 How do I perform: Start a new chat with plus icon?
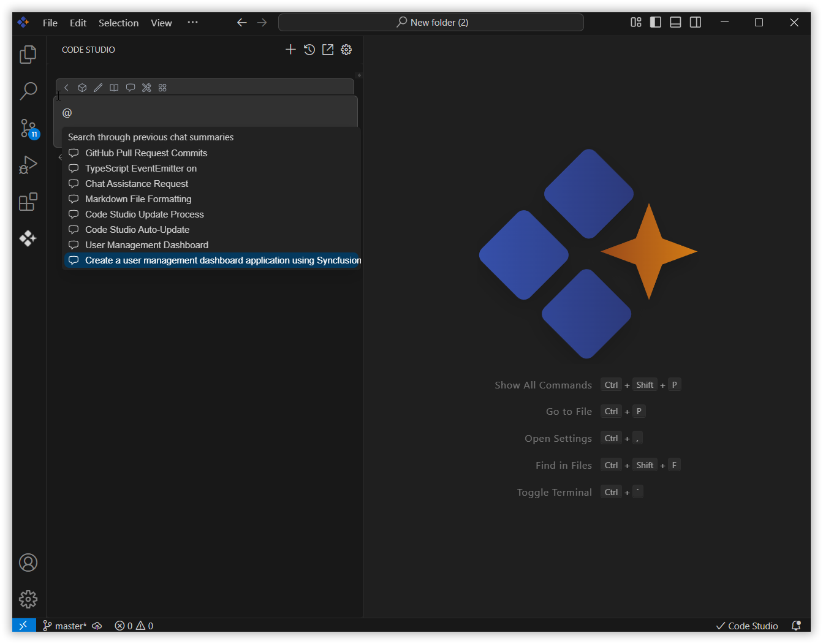pos(290,50)
